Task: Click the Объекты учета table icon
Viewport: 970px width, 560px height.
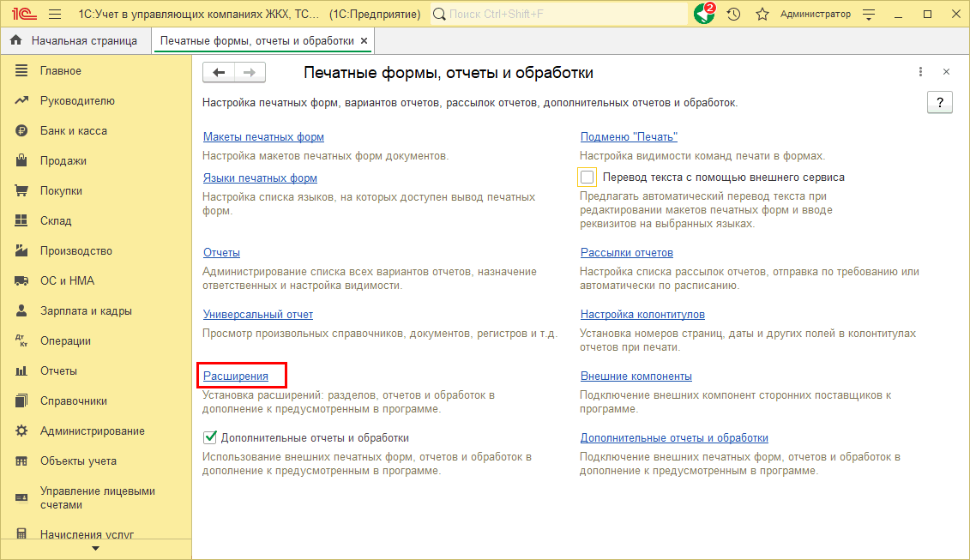Action: (21, 461)
